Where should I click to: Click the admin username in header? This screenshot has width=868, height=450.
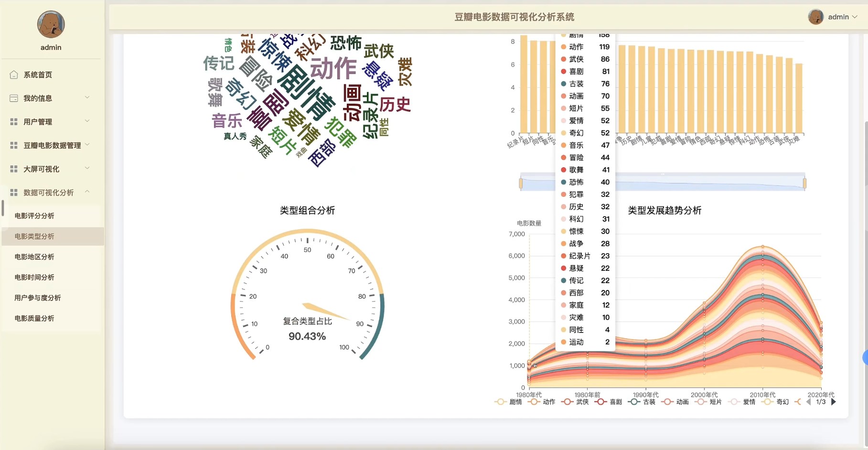coord(838,17)
